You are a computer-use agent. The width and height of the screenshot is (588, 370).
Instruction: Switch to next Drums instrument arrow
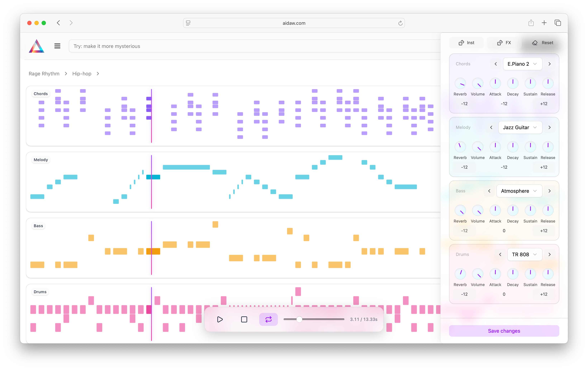pyautogui.click(x=549, y=255)
